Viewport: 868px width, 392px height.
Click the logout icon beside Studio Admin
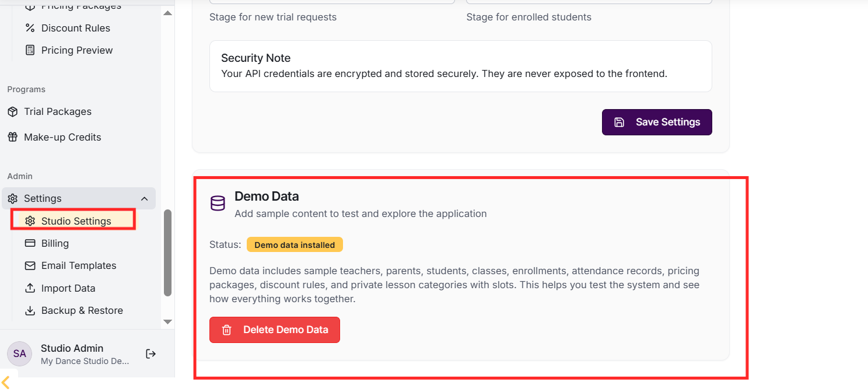pos(150,353)
